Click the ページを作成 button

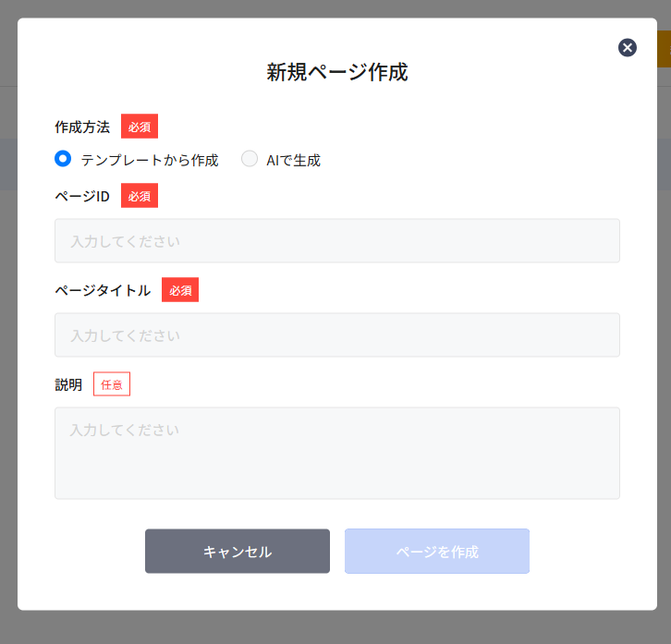click(436, 552)
